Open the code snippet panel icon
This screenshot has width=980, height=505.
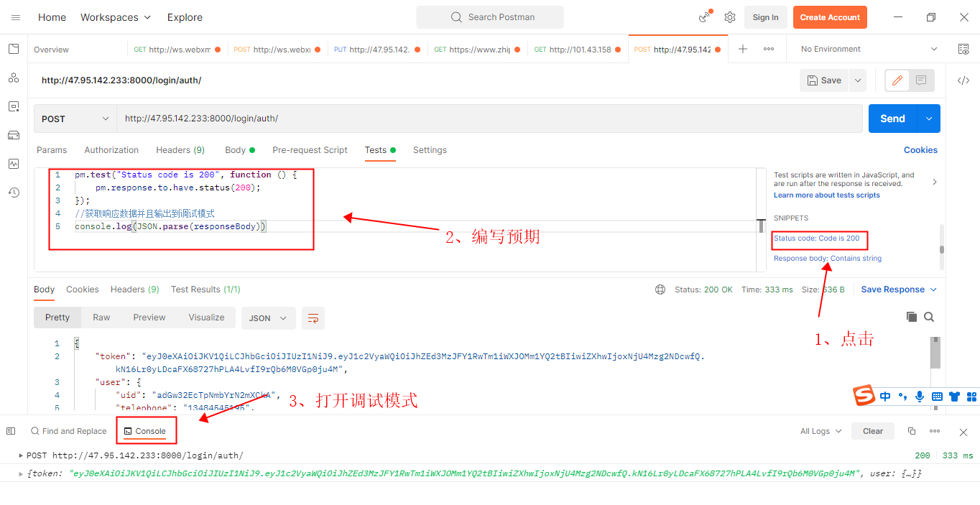(963, 80)
